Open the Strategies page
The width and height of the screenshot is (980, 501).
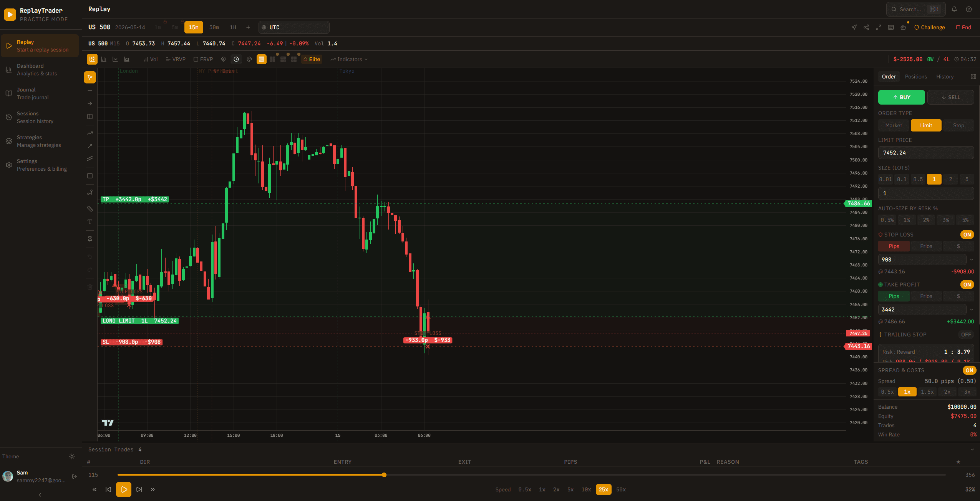click(40, 141)
